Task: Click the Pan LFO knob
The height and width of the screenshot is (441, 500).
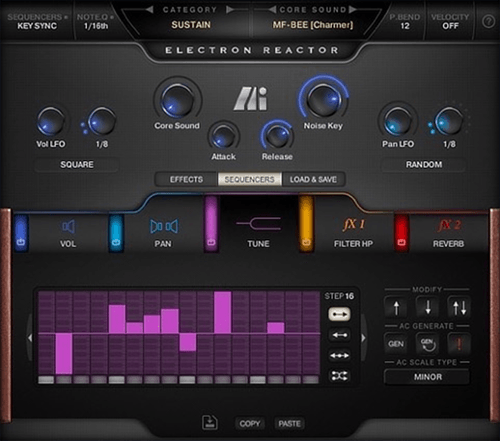Action: (x=398, y=121)
